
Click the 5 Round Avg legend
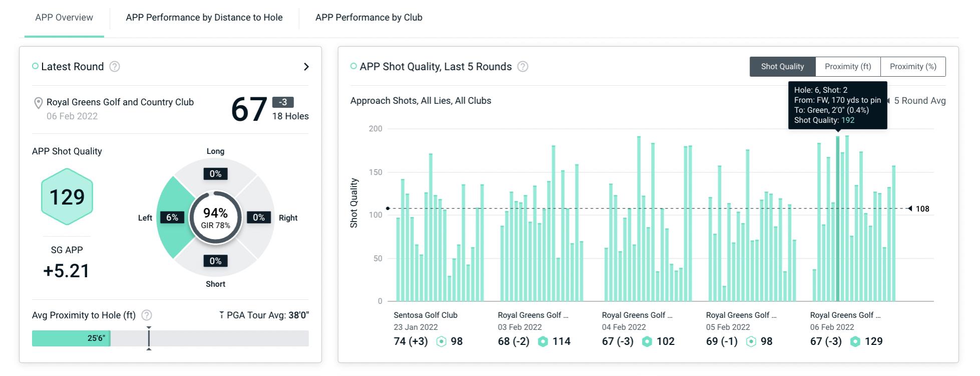pos(916,101)
